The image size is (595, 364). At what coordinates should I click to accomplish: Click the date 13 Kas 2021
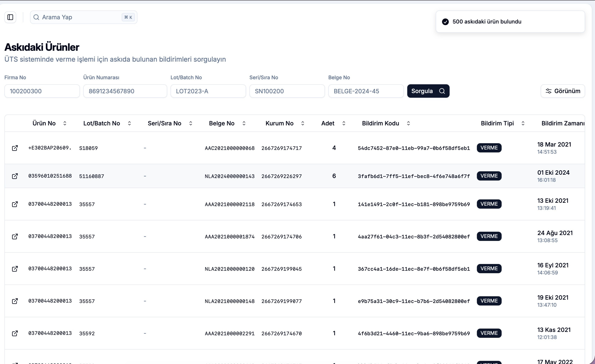click(x=554, y=330)
